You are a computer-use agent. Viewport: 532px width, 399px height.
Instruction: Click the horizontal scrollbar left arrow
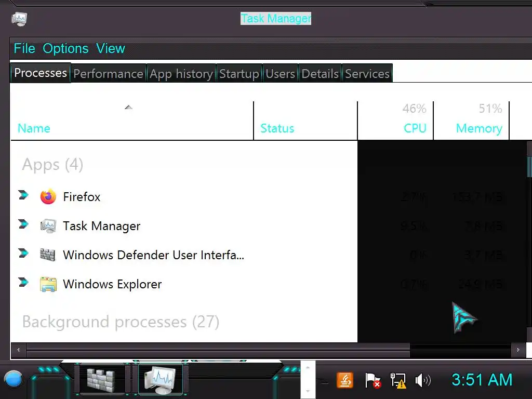click(x=18, y=350)
